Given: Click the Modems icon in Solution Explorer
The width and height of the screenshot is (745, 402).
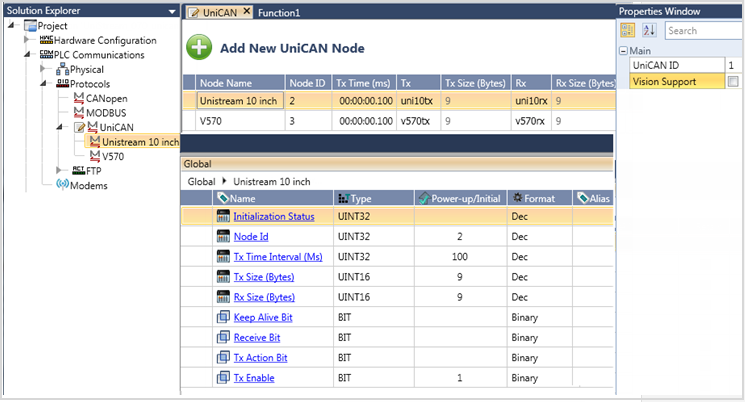Looking at the screenshot, I should 60,185.
